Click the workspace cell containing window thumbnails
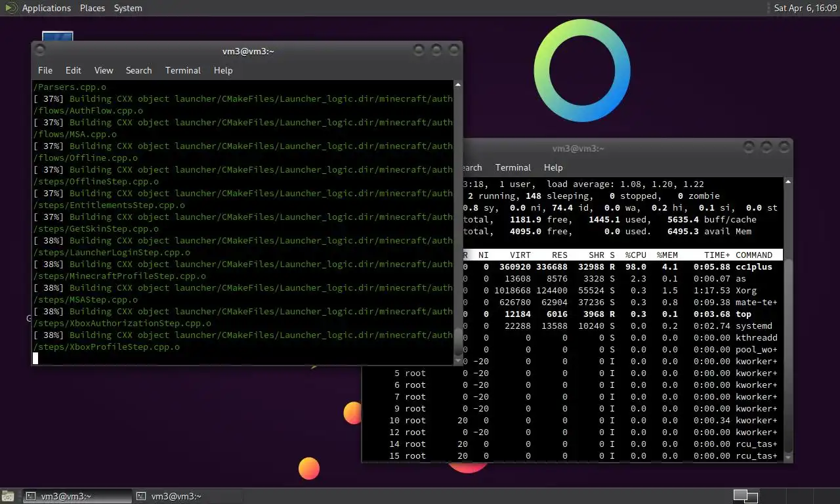This screenshot has height=504, width=840. pyautogui.click(x=745, y=496)
